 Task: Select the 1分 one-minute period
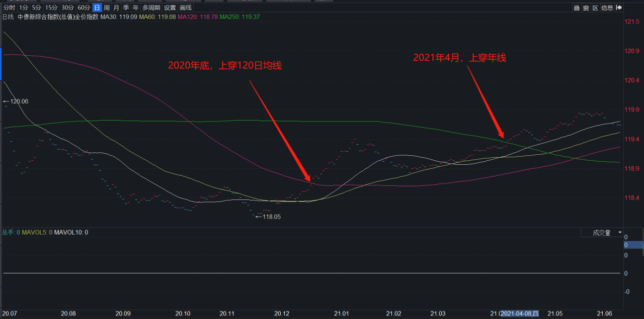point(24,8)
